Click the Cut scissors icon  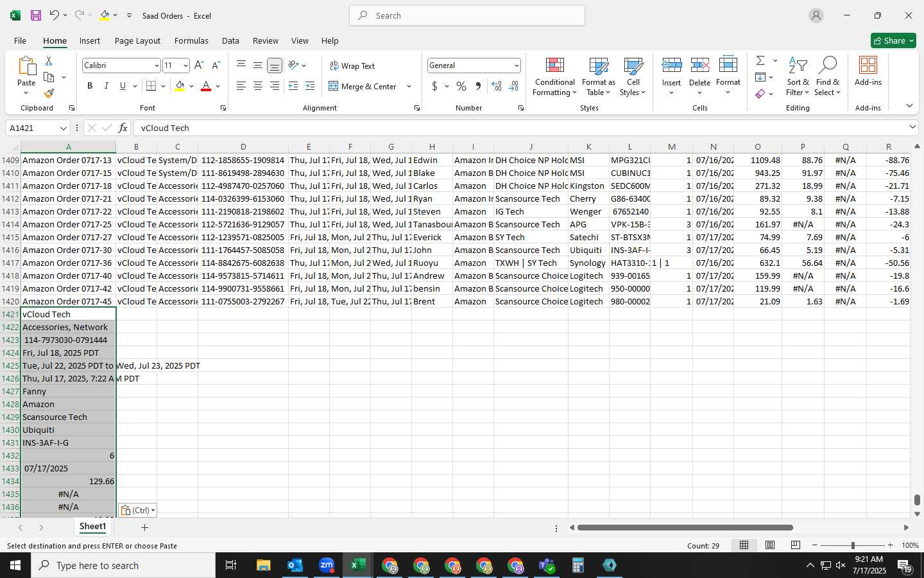pyautogui.click(x=49, y=60)
